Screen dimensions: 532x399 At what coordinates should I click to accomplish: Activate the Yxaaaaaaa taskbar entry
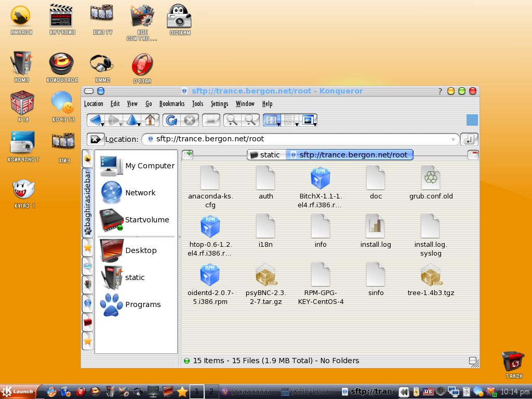[250, 392]
